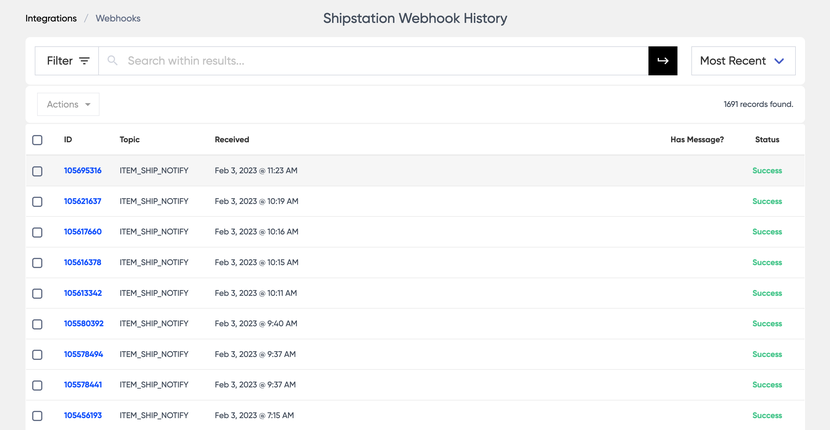The width and height of the screenshot is (830, 430).
Task: Click Success status for record 105578441
Action: (x=767, y=385)
